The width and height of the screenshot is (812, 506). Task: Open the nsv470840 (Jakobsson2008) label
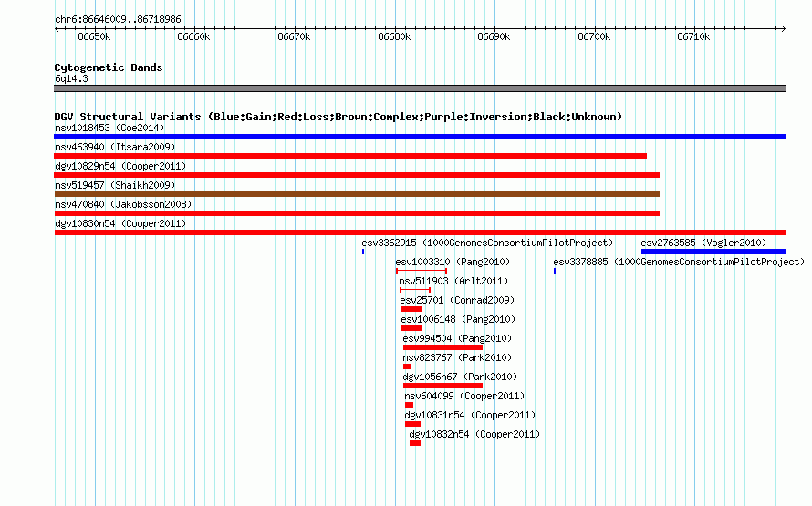[123, 204]
